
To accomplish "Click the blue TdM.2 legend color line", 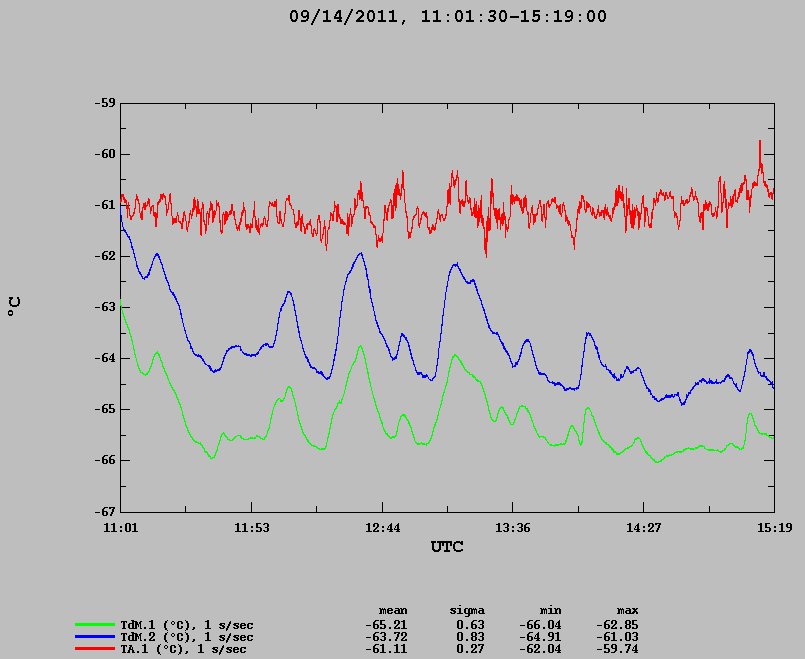I will [94, 636].
